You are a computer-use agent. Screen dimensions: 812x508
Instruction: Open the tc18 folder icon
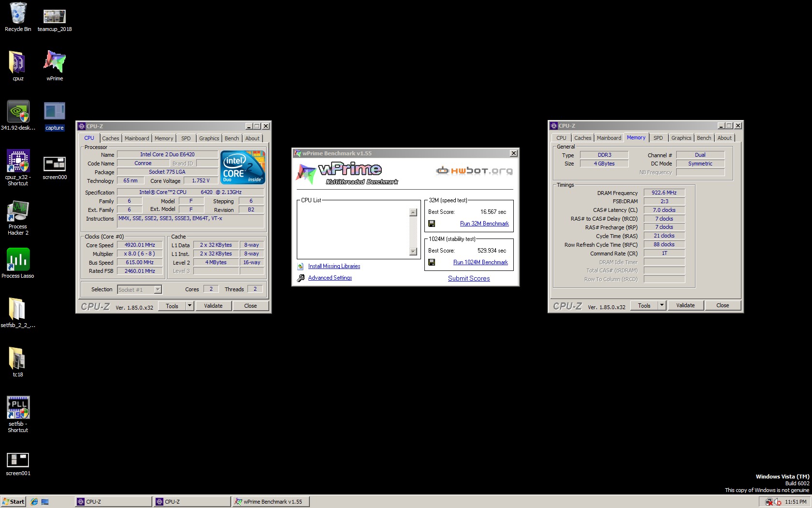click(x=18, y=359)
